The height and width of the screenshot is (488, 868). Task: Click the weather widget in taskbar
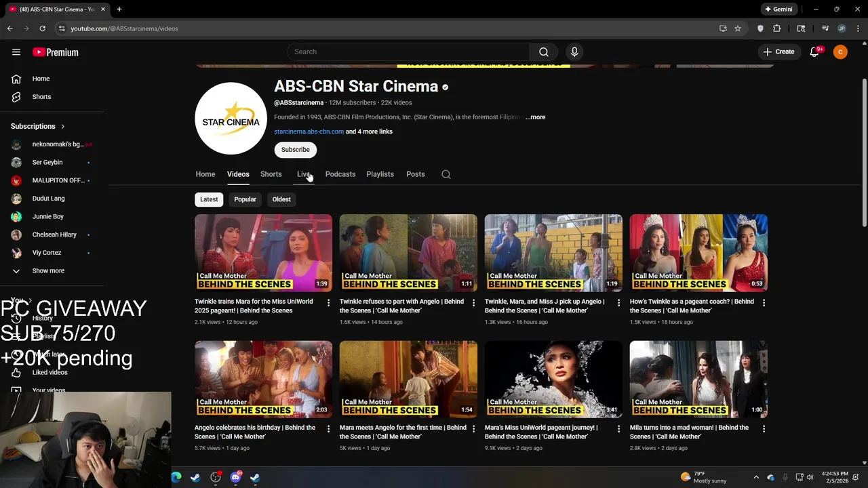(x=704, y=477)
